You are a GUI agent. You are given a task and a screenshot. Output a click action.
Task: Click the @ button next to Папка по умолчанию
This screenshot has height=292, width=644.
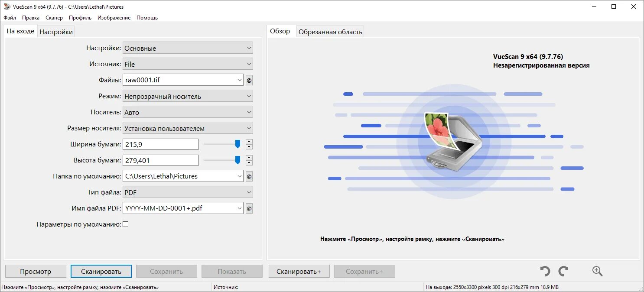249,176
